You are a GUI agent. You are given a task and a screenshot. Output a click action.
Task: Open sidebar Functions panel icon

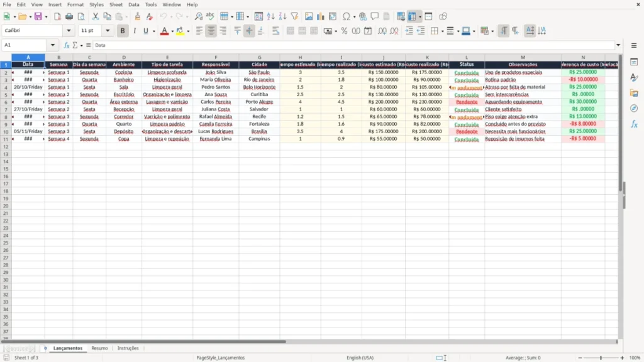pyautogui.click(x=634, y=124)
